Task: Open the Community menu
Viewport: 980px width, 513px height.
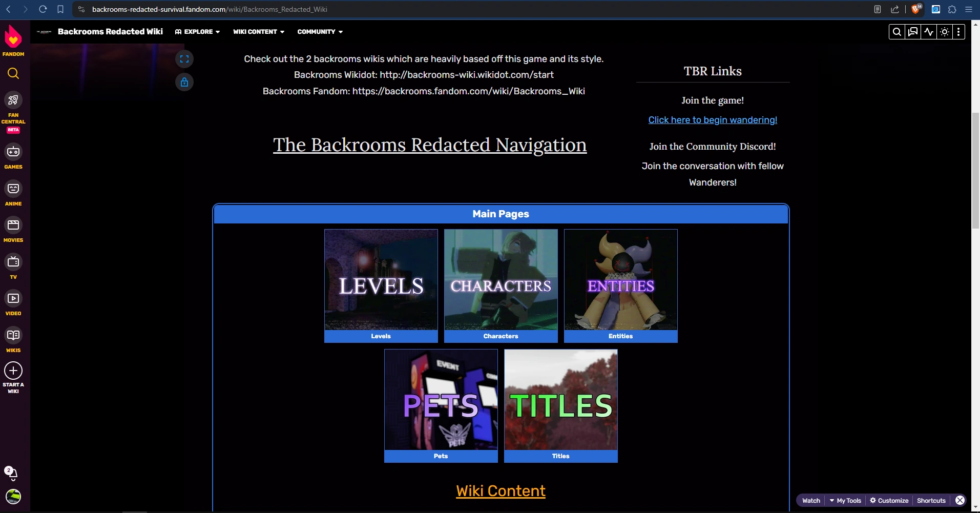Action: 319,31
